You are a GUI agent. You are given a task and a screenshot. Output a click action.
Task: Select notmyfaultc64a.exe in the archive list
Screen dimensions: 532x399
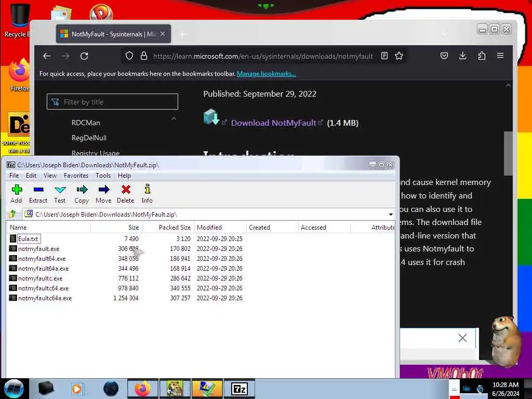tap(45, 298)
